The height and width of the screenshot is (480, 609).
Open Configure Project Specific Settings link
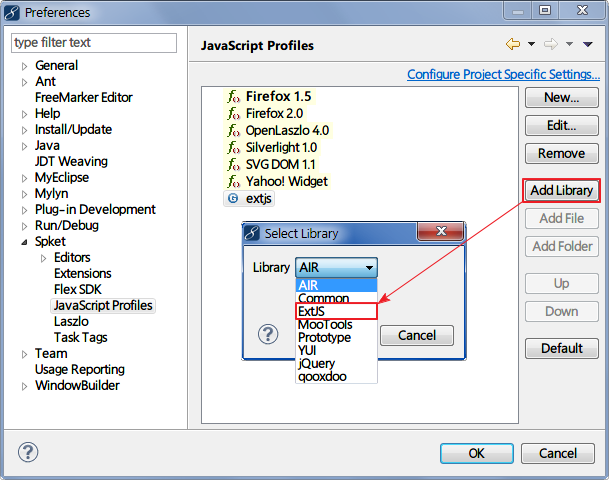pos(503,74)
